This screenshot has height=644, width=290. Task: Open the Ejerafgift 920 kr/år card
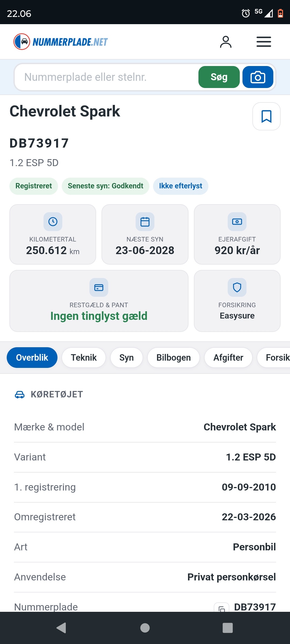tap(237, 234)
